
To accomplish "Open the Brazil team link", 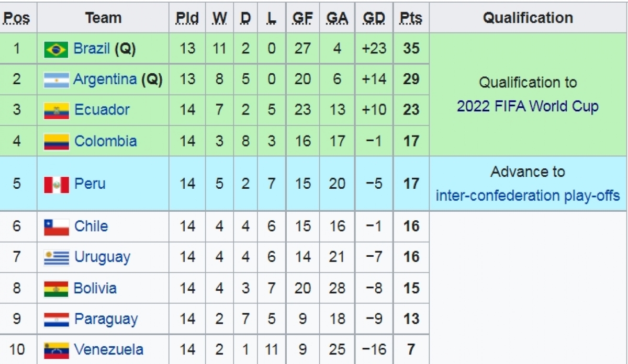I will (92, 49).
